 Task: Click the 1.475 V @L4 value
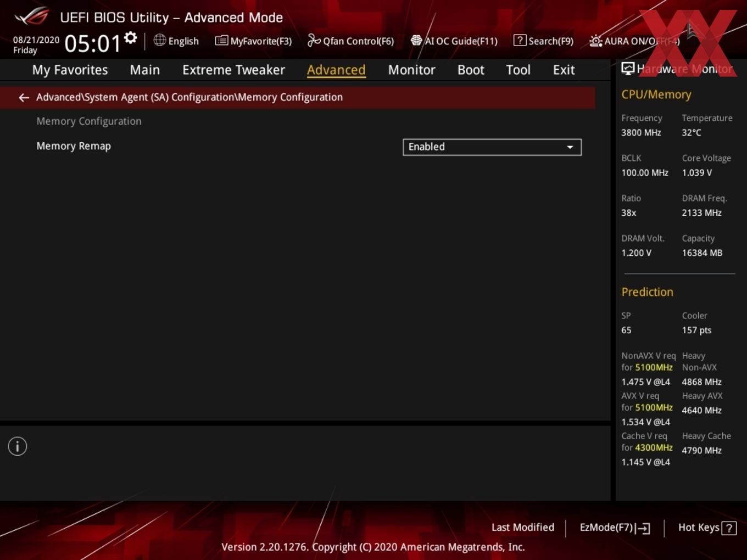646,382
